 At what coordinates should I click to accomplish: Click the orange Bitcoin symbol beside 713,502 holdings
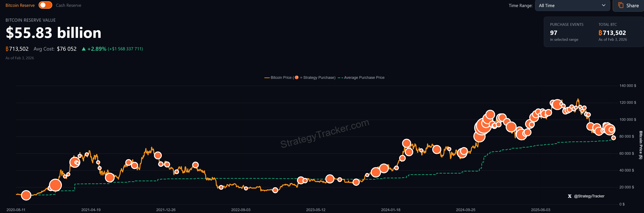pyautogui.click(x=7, y=49)
